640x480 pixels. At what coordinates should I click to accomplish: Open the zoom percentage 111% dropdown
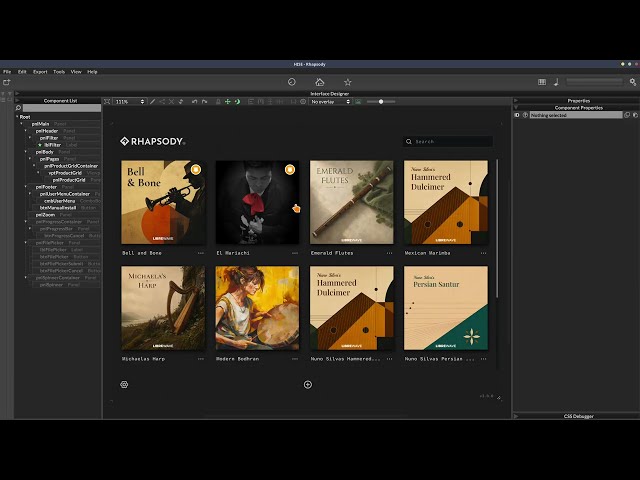[x=129, y=102]
